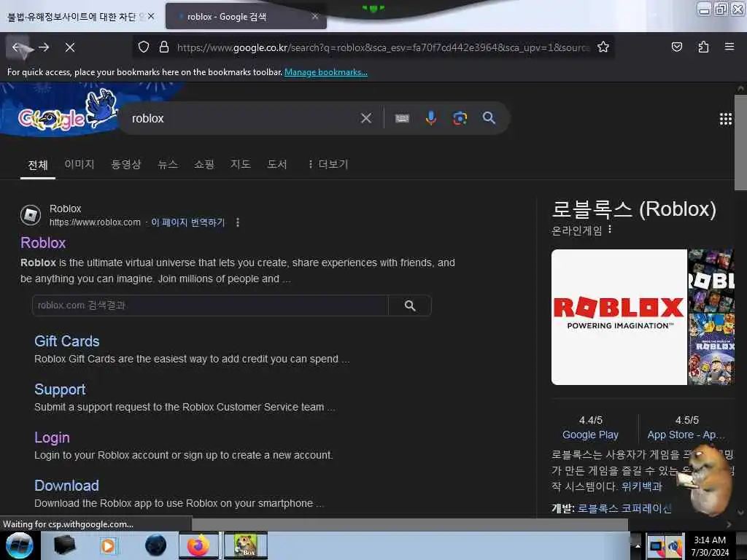The height and width of the screenshot is (560, 747).
Task: Open the Roblox main result title
Action: 43,243
